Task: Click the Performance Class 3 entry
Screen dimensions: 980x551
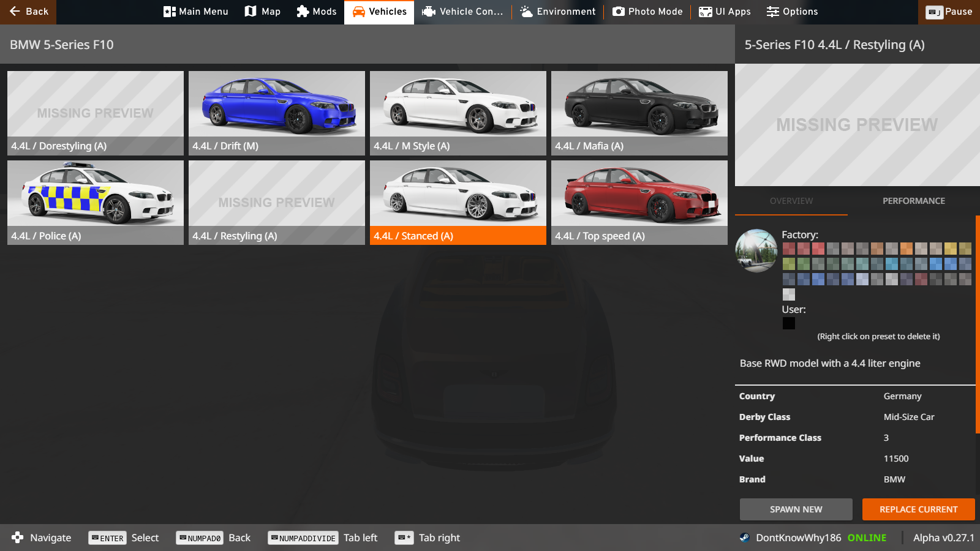Action: click(855, 438)
